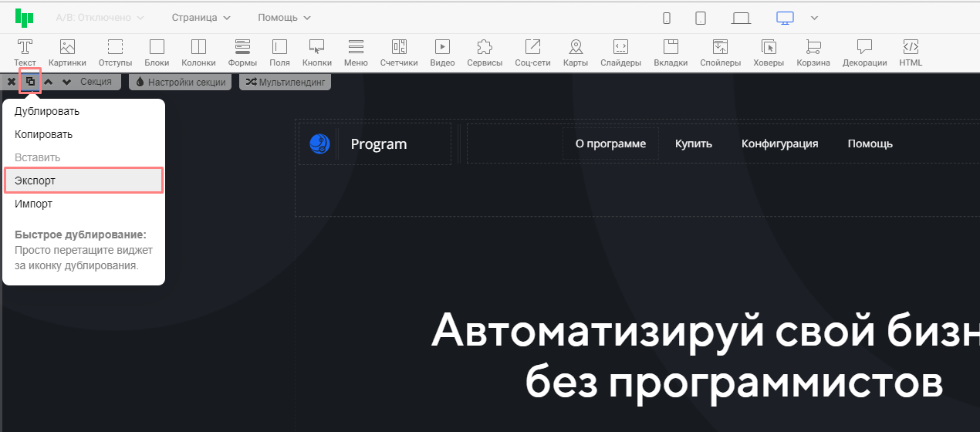
Task: Click the Слайдеры widget icon
Action: coord(620,52)
